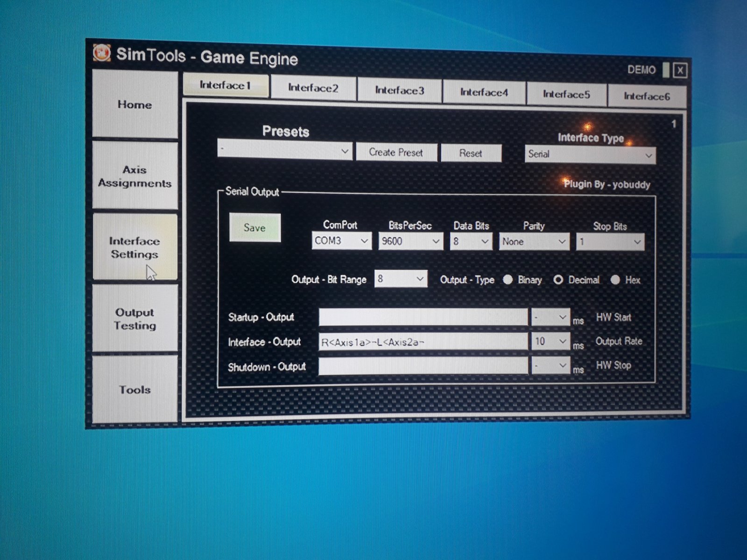This screenshot has width=747, height=560.
Task: Switch to the Interface1 tab
Action: pos(226,85)
